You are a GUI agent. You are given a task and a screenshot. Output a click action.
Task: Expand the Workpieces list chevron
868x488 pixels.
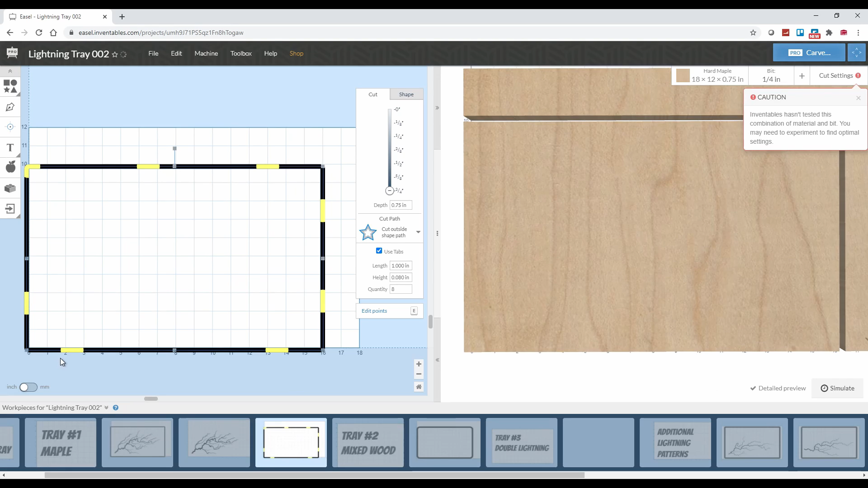[106, 408]
